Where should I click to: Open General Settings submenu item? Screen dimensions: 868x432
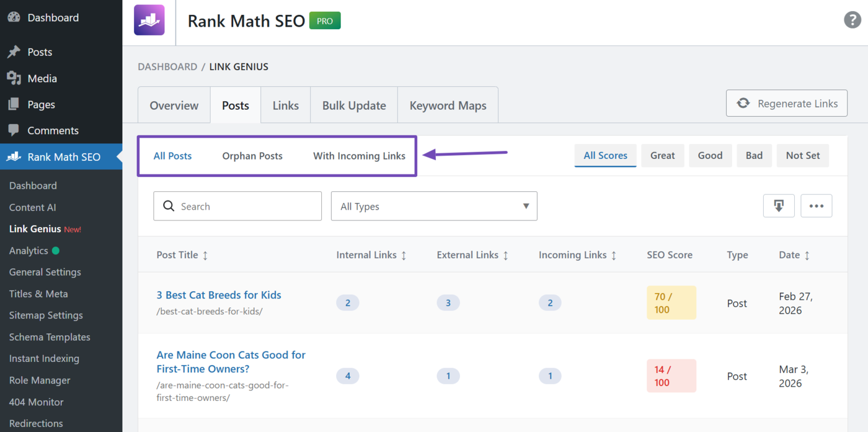point(45,272)
